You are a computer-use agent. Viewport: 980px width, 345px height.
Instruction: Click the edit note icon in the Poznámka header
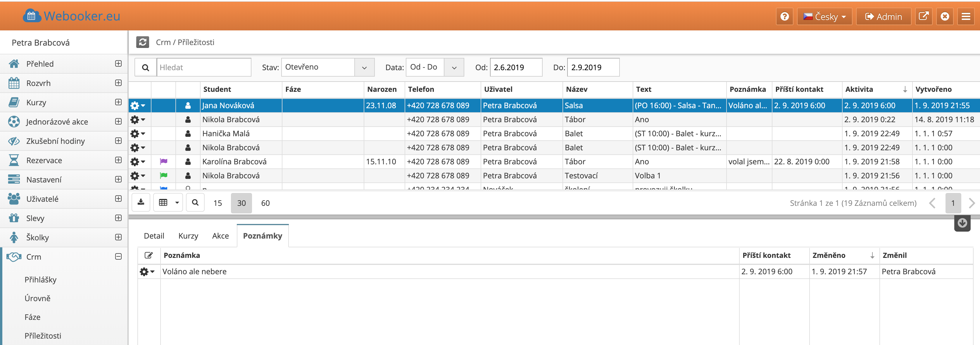149,255
